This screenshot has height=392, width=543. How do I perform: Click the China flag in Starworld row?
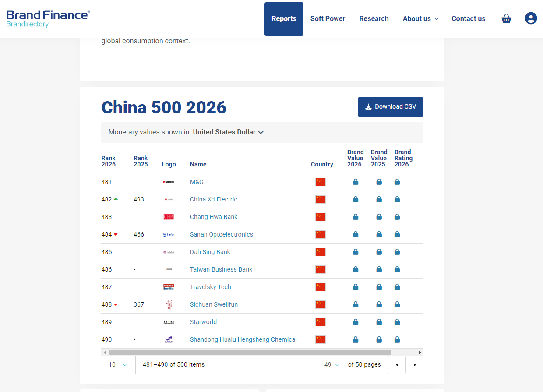coord(321,322)
